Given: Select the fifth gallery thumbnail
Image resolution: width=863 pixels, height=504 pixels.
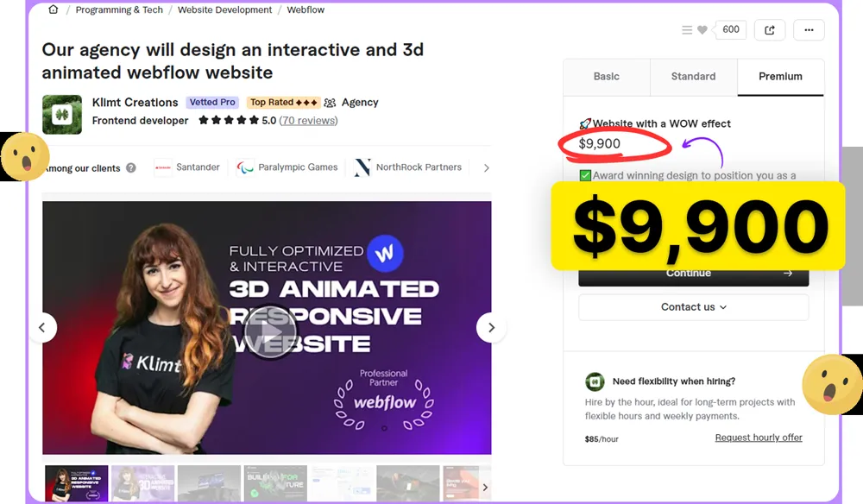Looking at the screenshot, I should pos(342,483).
